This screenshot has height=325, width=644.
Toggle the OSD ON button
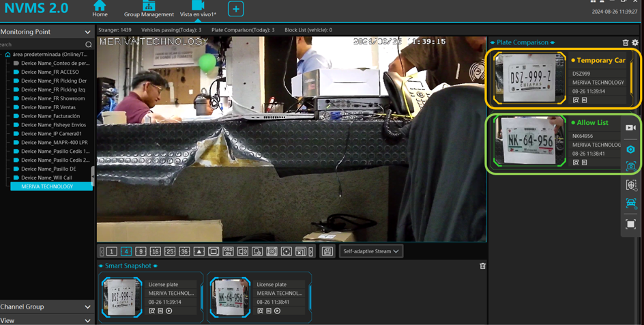[x=228, y=252]
